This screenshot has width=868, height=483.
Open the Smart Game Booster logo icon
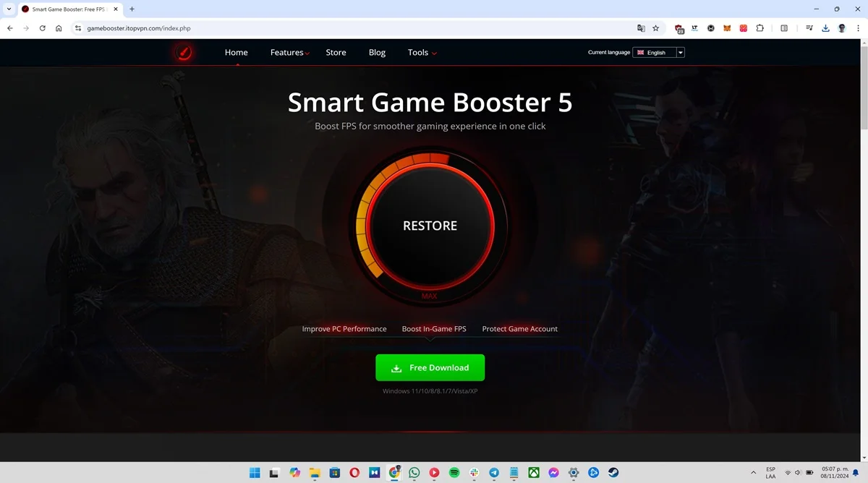pyautogui.click(x=183, y=52)
